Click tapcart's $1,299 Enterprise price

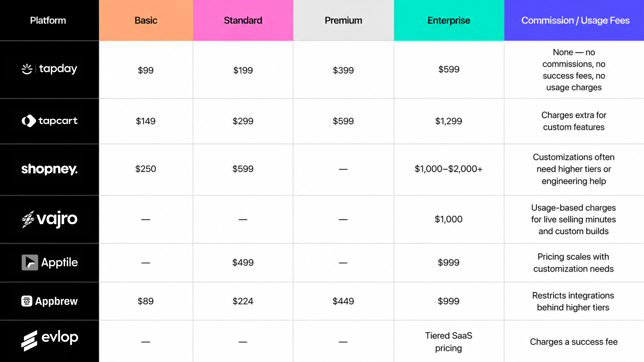[x=448, y=121]
